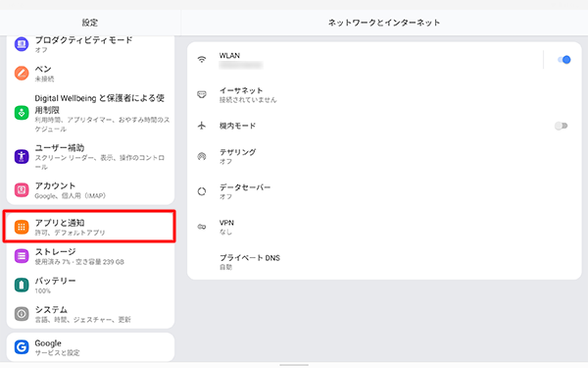This screenshot has height=368, width=588.
Task: Open アプリと通知 settings
Action: pos(89,227)
